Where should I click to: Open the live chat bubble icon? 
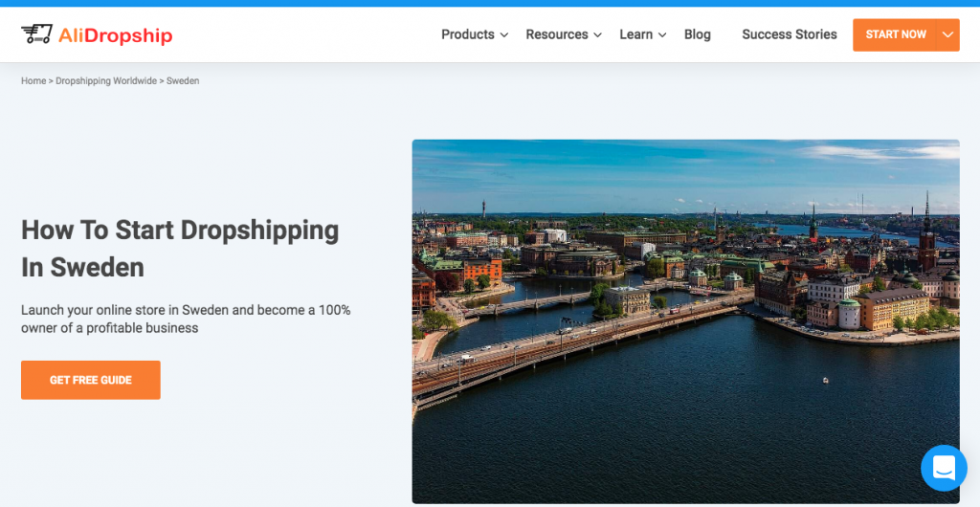pyautogui.click(x=944, y=468)
